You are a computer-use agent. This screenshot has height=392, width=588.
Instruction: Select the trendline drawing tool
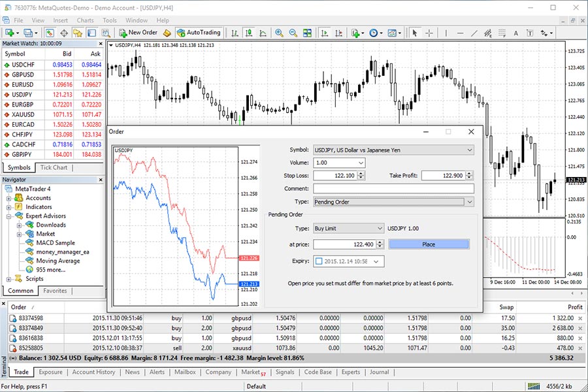click(x=474, y=33)
